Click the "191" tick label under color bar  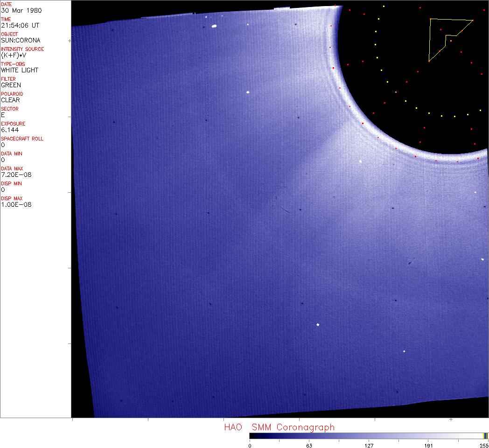428,445
